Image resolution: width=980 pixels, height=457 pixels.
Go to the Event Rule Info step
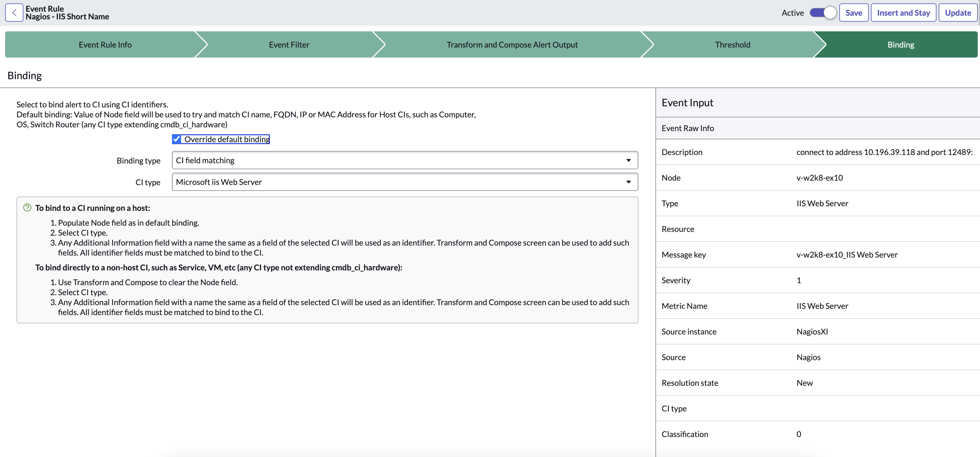pyautogui.click(x=105, y=44)
